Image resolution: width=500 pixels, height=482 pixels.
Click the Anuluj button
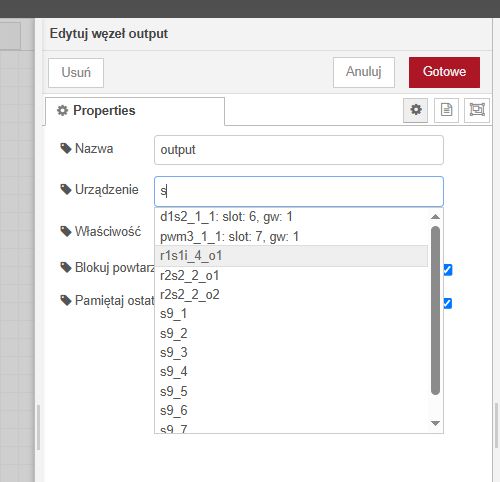tap(364, 72)
